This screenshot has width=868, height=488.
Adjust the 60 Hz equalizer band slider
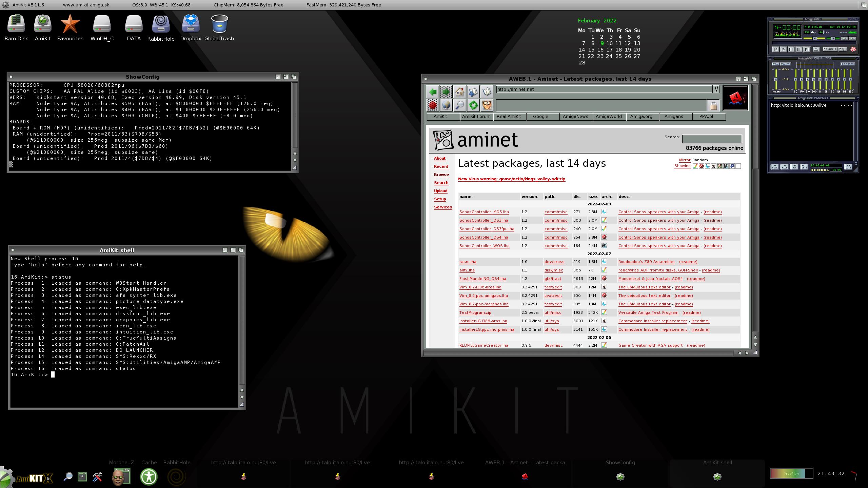[795, 79]
